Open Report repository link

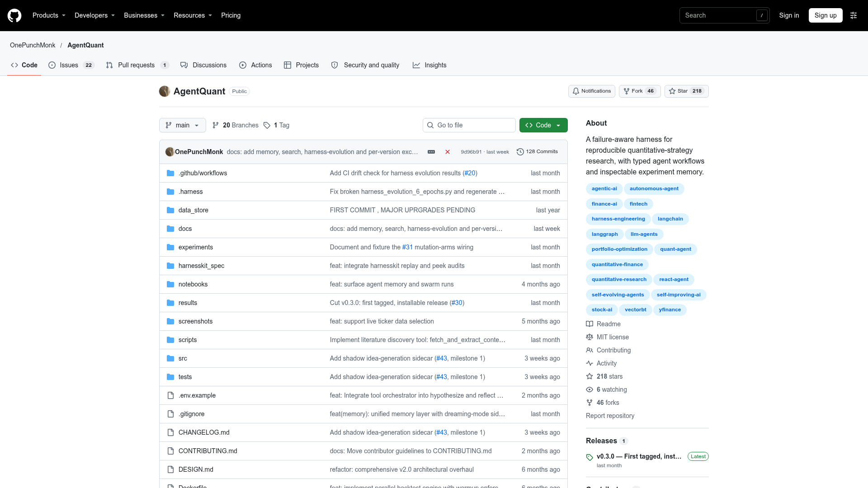(610, 416)
